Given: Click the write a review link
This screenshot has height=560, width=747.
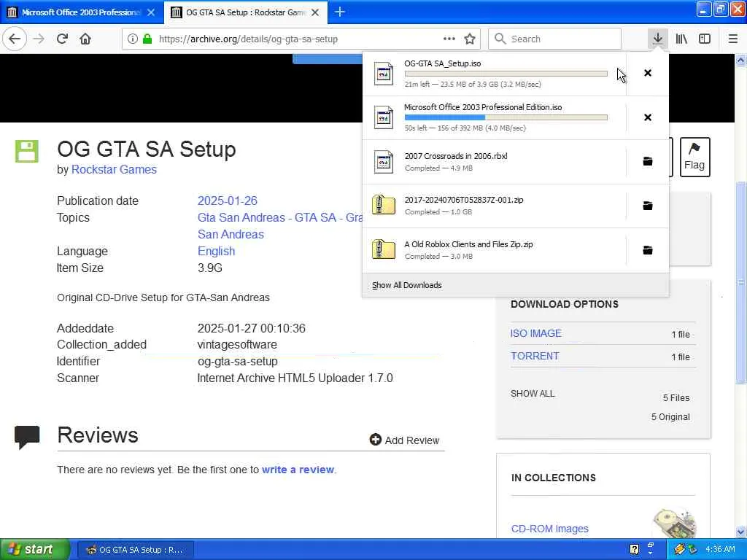Looking at the screenshot, I should [298, 470].
